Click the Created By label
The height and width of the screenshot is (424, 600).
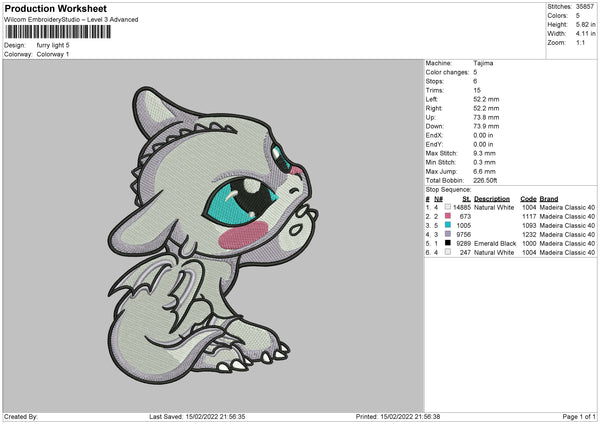coord(21,417)
